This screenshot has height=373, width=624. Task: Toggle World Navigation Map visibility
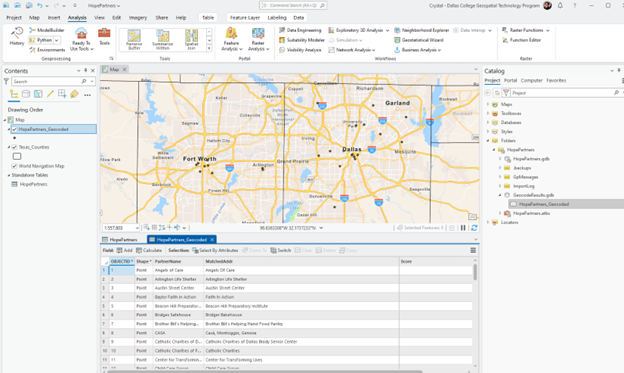pos(15,166)
